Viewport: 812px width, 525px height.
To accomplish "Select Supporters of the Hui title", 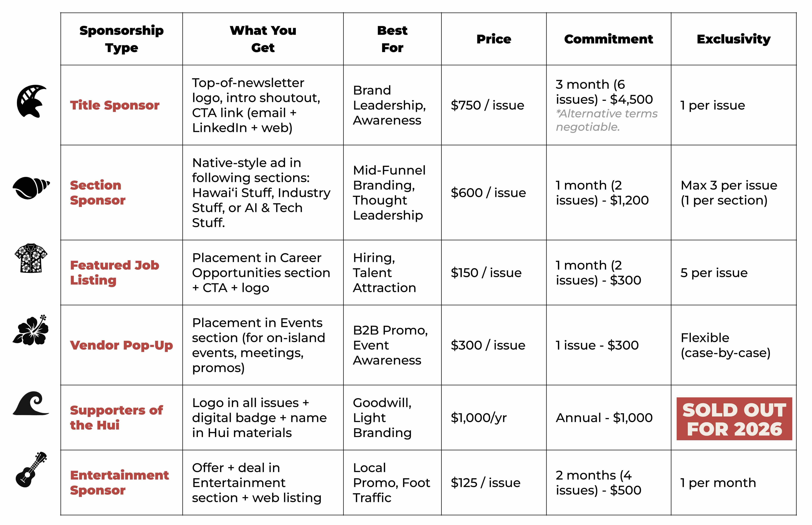I will click(116, 418).
